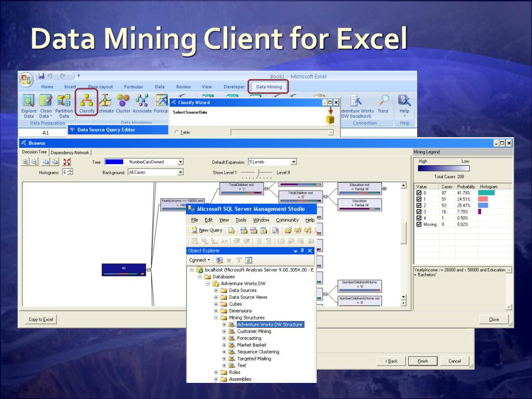Click the blue Tree color swatch
This screenshot has height=399, width=532.
click(x=114, y=162)
